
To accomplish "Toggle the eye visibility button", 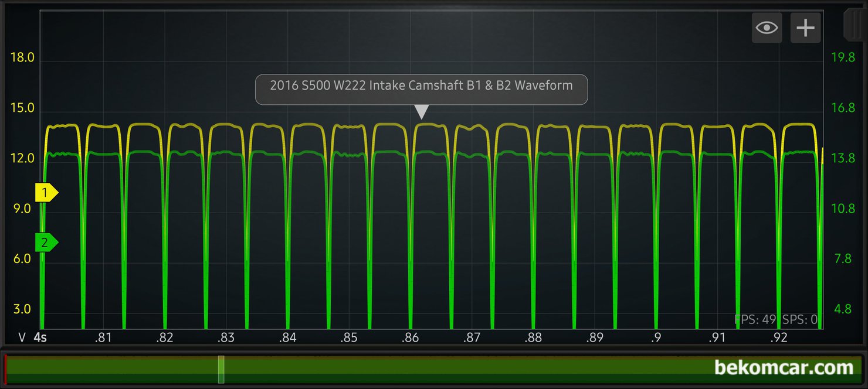I will 767,28.
